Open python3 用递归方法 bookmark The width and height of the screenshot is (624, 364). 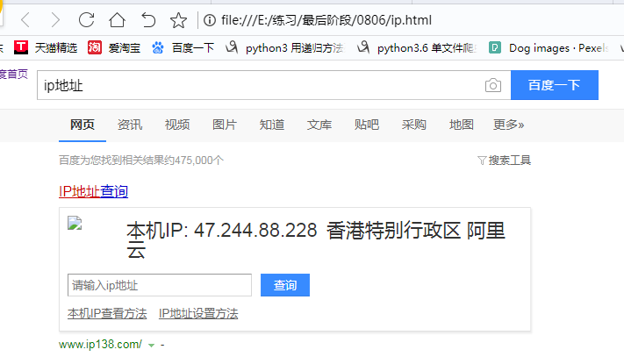point(295,48)
